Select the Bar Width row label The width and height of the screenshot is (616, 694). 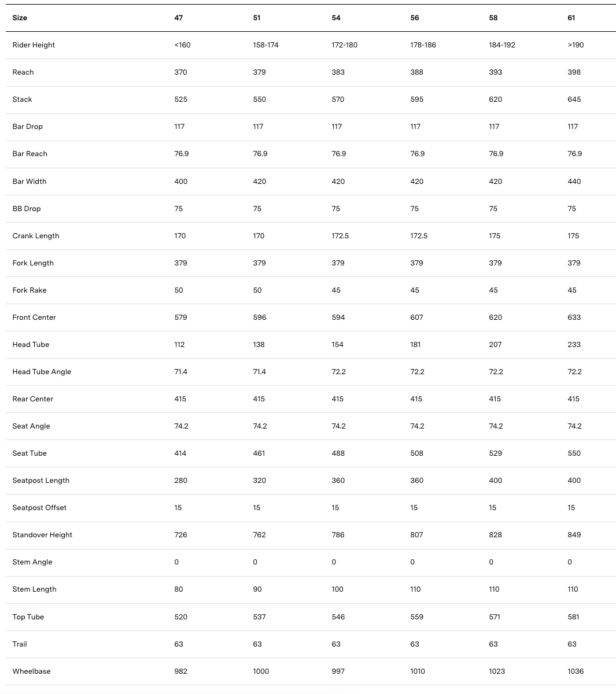point(29,182)
